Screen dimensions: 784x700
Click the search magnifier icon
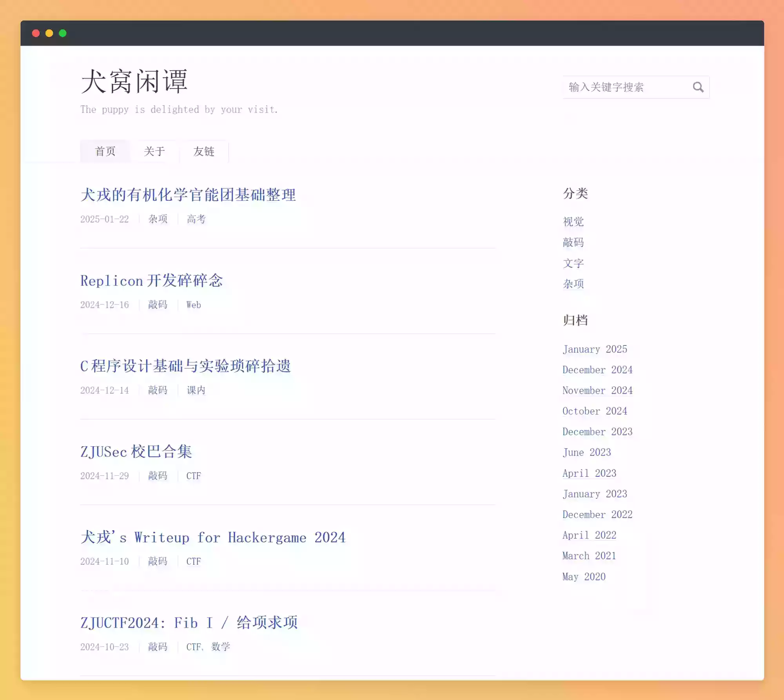pos(699,87)
